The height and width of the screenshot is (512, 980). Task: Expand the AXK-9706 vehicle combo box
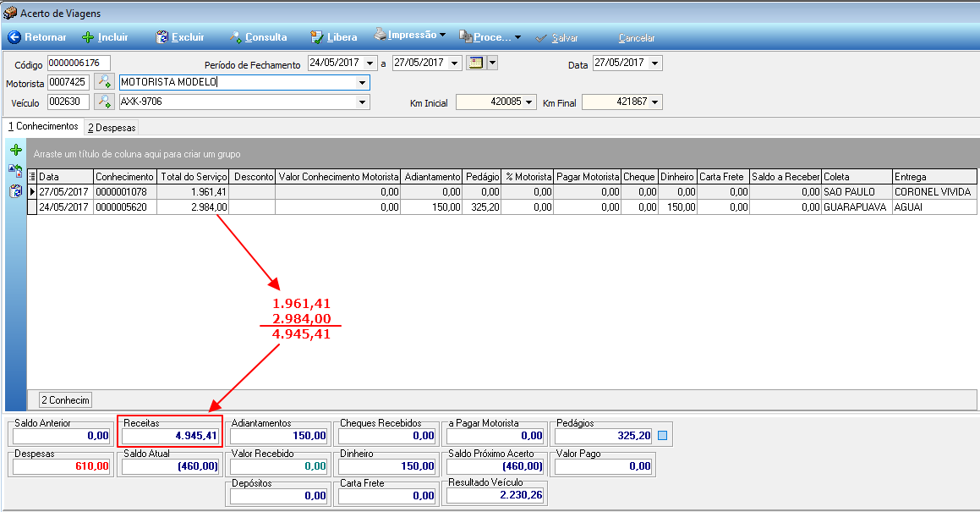coord(362,102)
